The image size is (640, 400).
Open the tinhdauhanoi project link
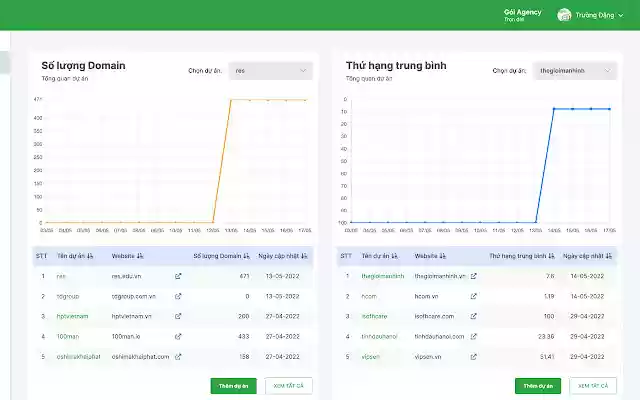coord(379,337)
